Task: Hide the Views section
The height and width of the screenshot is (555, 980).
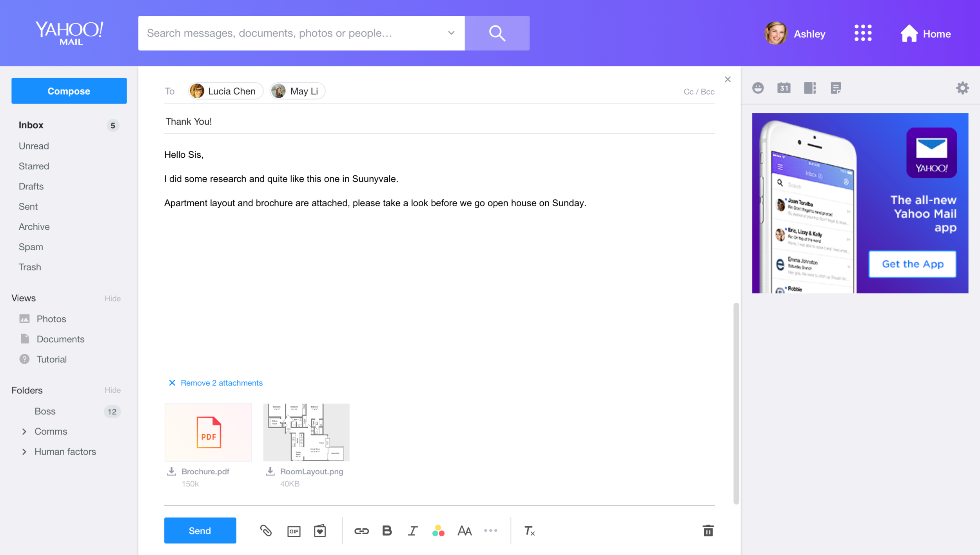Action: (113, 298)
